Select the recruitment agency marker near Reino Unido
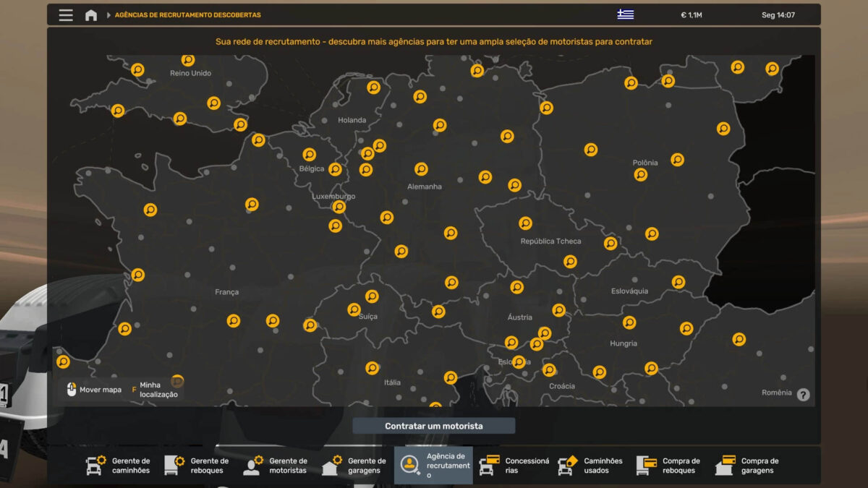Screen dimensions: 868x488 click(x=188, y=60)
